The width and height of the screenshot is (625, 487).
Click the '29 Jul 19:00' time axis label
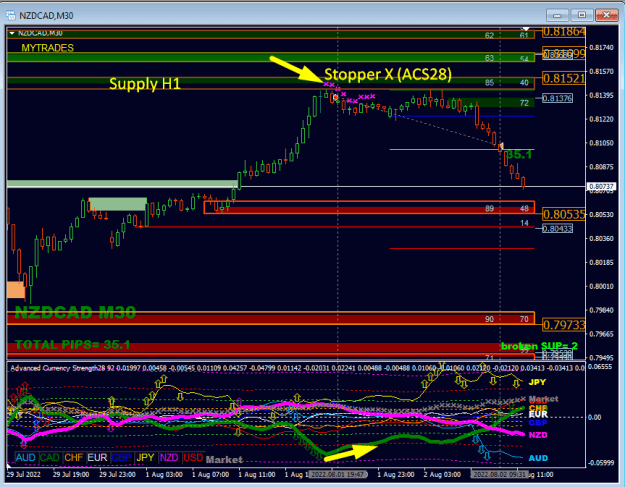click(71, 475)
